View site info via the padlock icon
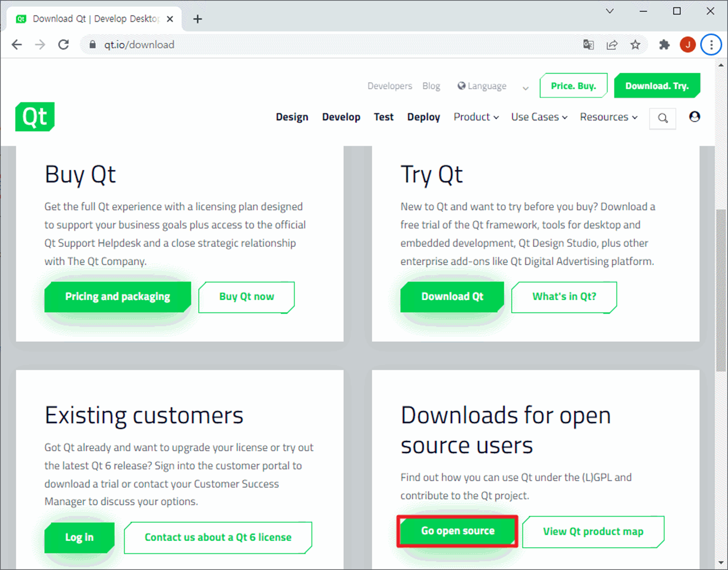728x570 pixels. (92, 45)
